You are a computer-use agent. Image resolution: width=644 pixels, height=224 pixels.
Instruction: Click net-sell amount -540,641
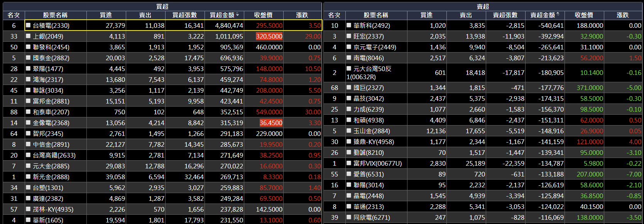coord(551,25)
